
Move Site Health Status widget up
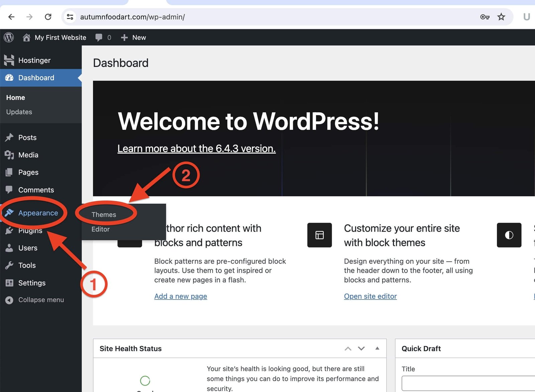pos(348,349)
